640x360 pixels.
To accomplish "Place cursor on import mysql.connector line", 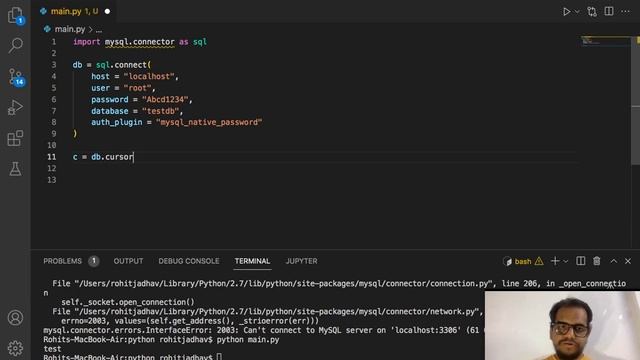I will (x=140, y=42).
